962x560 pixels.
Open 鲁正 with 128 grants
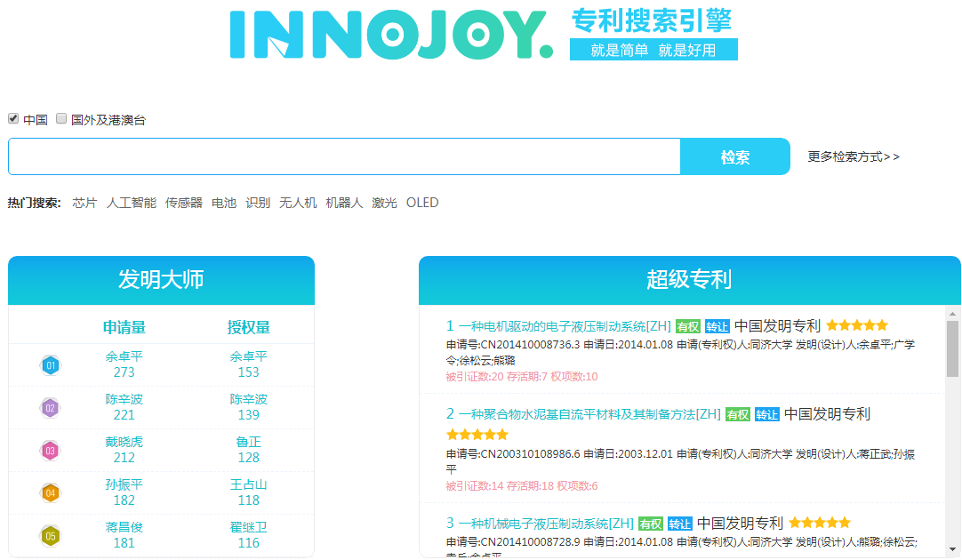[x=248, y=450]
